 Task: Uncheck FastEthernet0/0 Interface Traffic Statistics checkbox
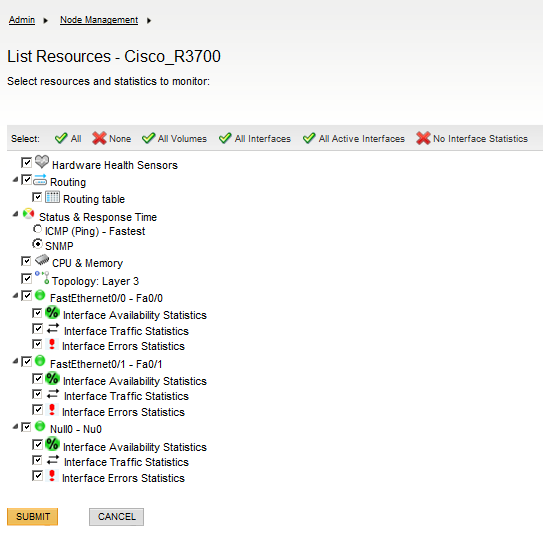click(x=37, y=328)
